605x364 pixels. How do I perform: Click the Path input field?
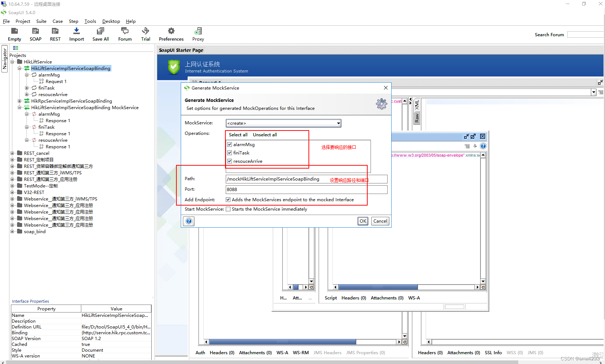pos(307,179)
